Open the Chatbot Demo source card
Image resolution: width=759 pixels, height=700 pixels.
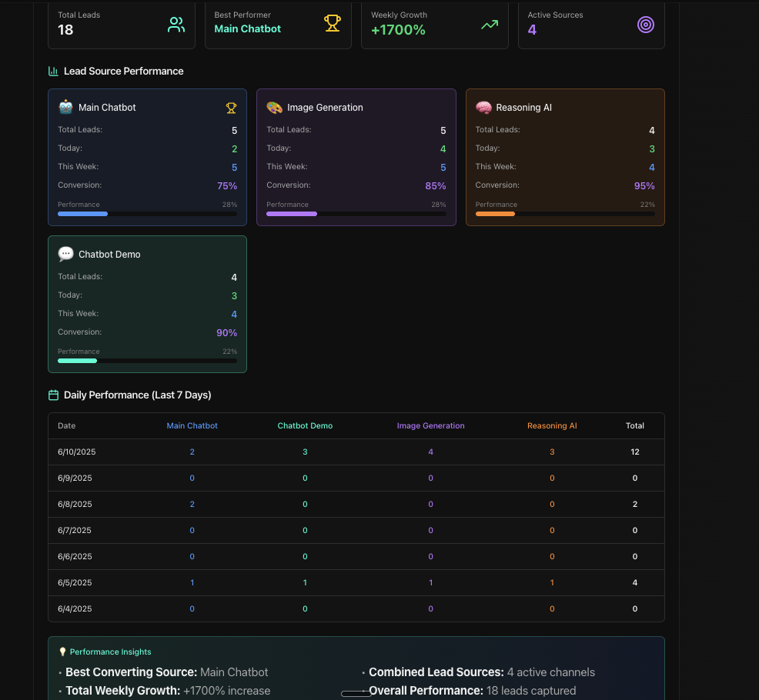tap(147, 304)
